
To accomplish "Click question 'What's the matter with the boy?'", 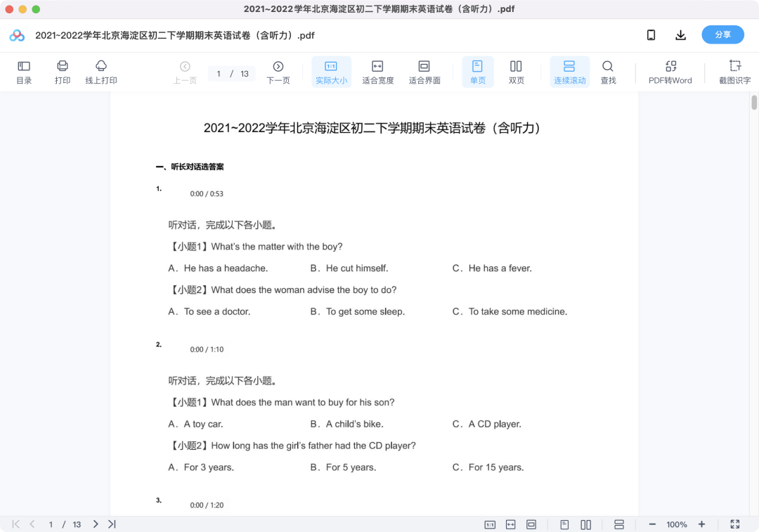I will [276, 247].
